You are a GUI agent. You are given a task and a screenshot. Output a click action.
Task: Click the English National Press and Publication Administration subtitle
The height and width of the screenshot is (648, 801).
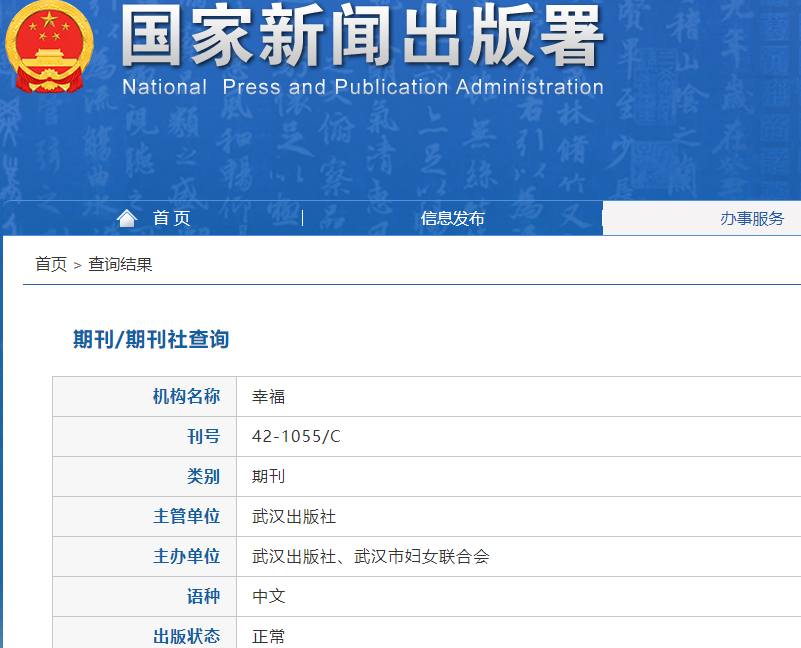click(362, 87)
